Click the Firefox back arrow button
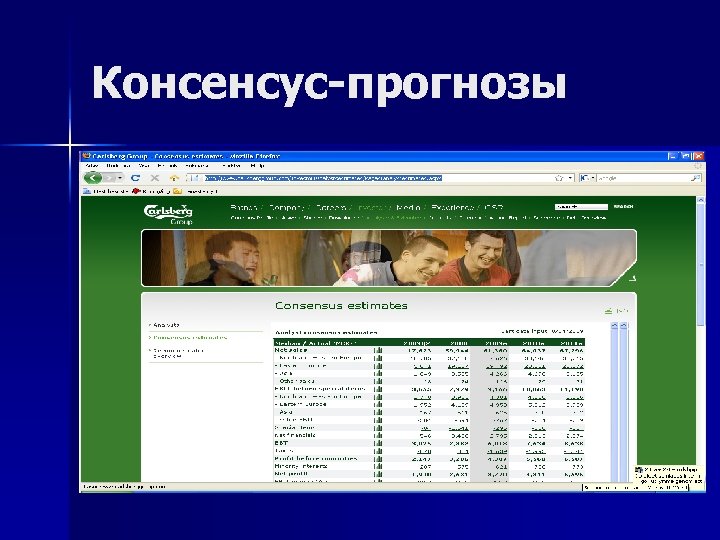 coord(93,178)
